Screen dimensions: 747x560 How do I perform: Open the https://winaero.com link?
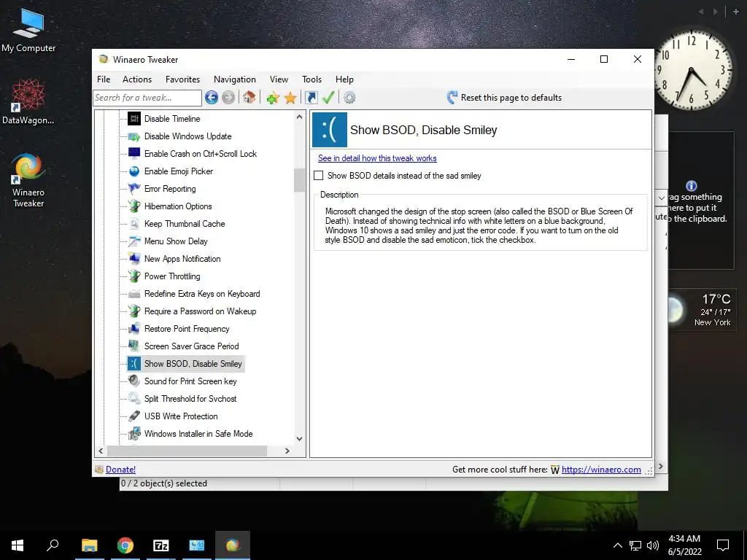click(x=601, y=470)
